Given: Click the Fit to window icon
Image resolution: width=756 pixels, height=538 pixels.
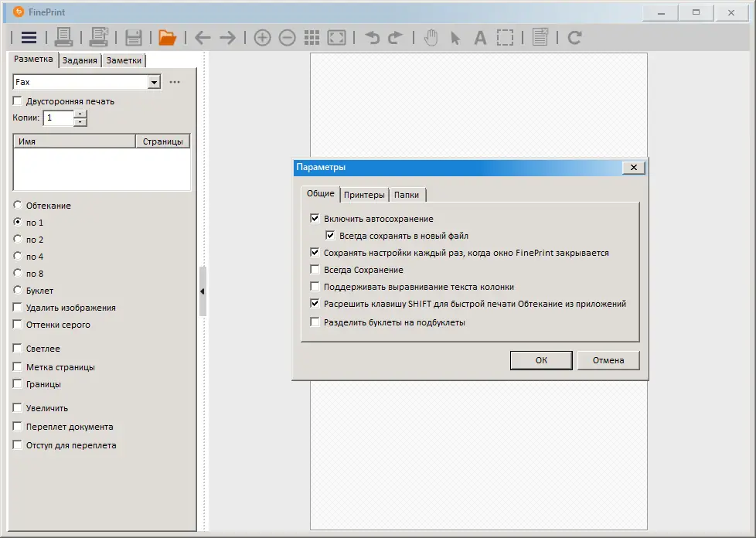Looking at the screenshot, I should coord(336,38).
